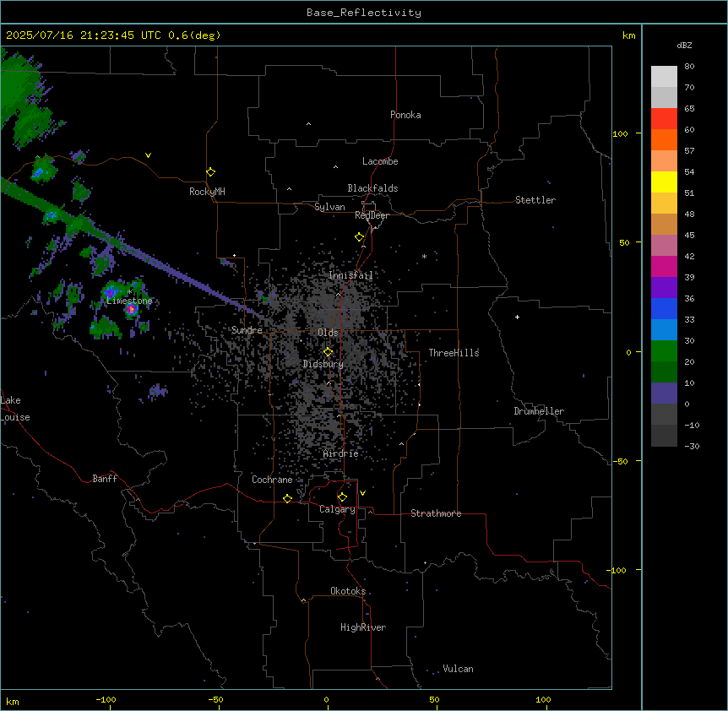The image size is (728, 711).
Task: Click the Blackfalds city label
Action: [x=372, y=188]
